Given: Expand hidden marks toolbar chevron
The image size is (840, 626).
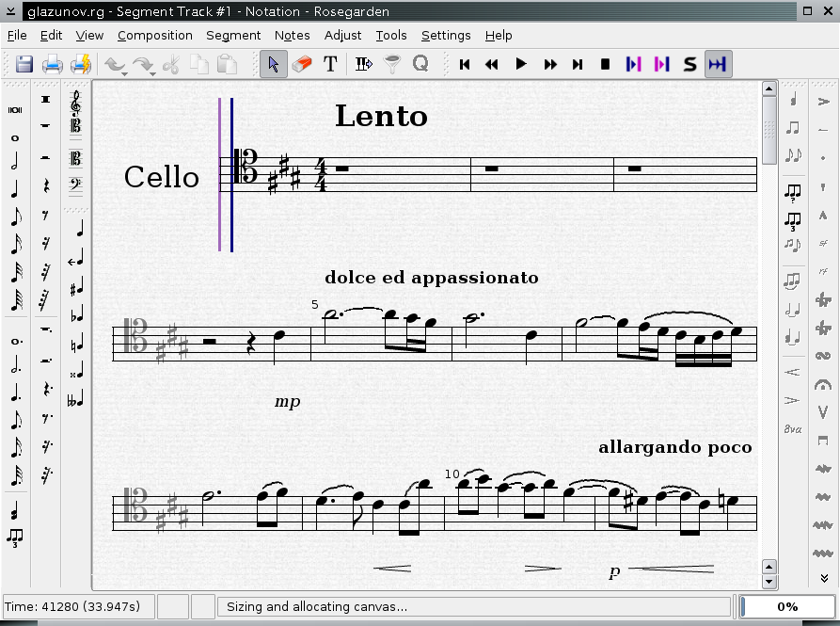Looking at the screenshot, I should 824,579.
